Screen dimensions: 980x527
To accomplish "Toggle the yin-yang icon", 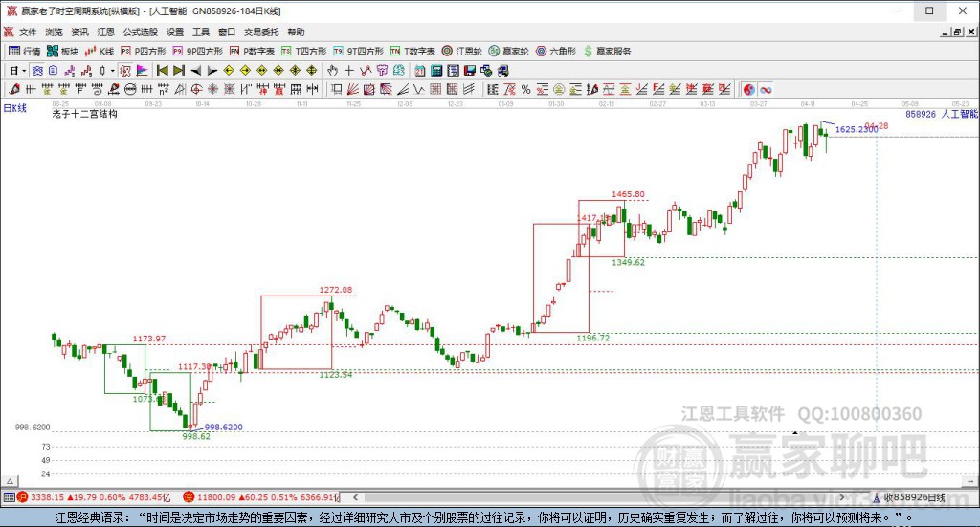I will tap(748, 89).
